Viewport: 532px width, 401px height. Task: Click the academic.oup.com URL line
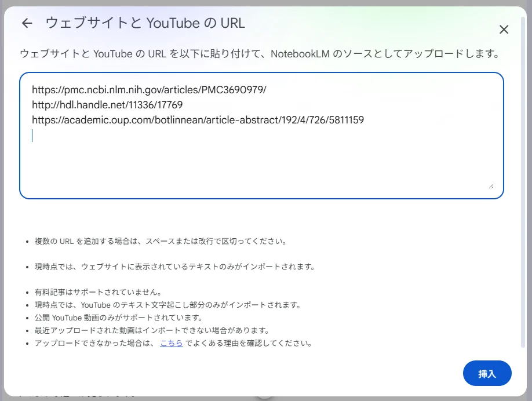(197, 120)
